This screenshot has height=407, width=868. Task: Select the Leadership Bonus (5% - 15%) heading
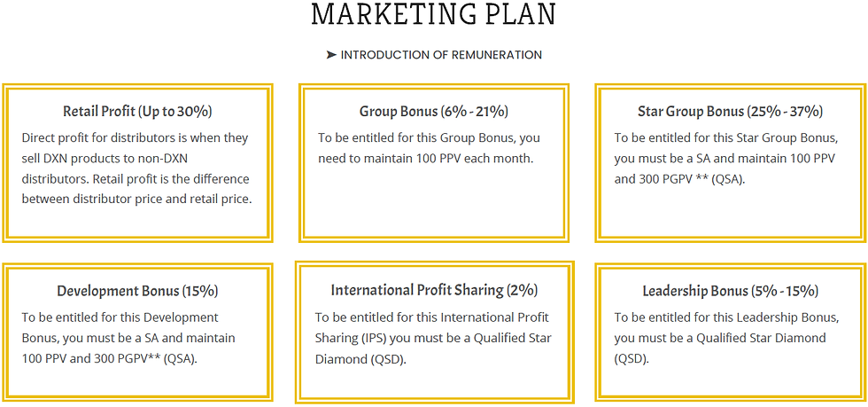[x=730, y=291]
